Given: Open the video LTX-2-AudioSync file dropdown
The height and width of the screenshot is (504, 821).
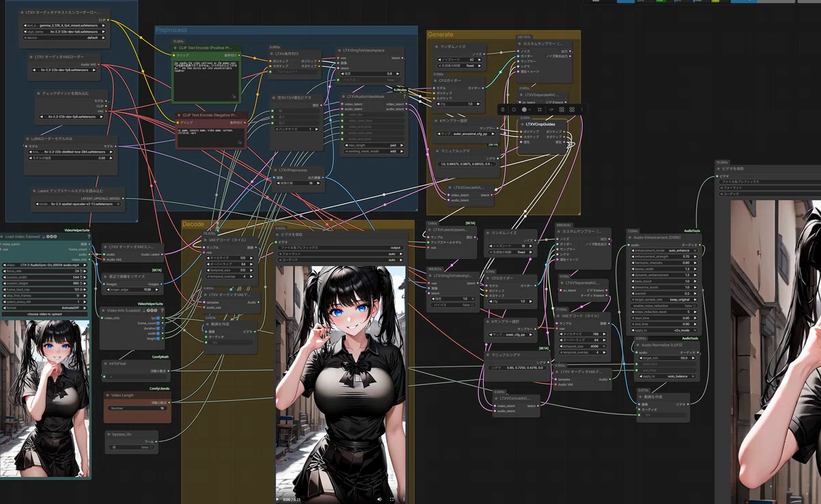Looking at the screenshot, I should point(44,265).
